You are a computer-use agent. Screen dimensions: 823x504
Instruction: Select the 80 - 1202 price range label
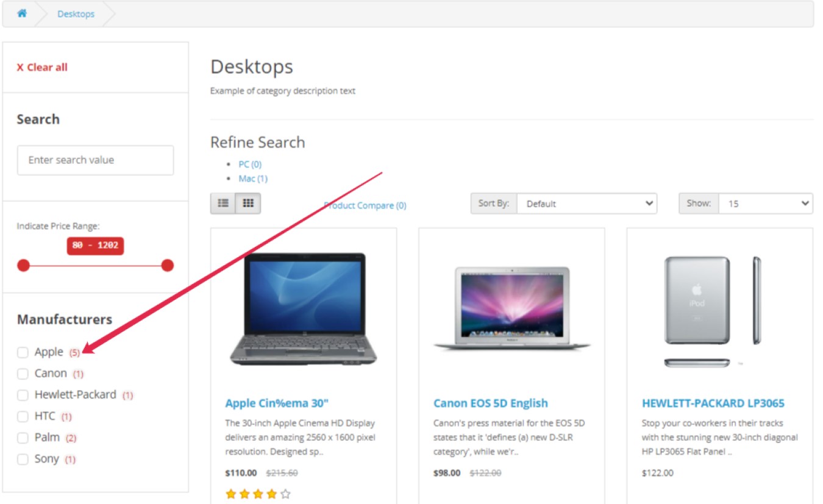tap(95, 246)
